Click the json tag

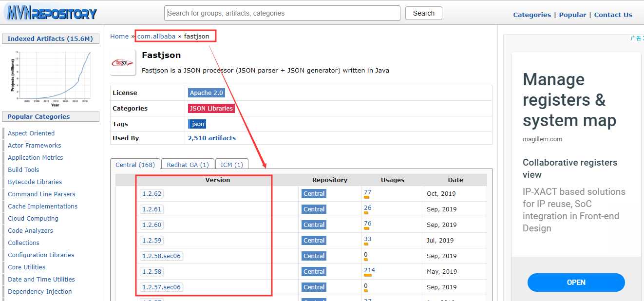tap(197, 124)
